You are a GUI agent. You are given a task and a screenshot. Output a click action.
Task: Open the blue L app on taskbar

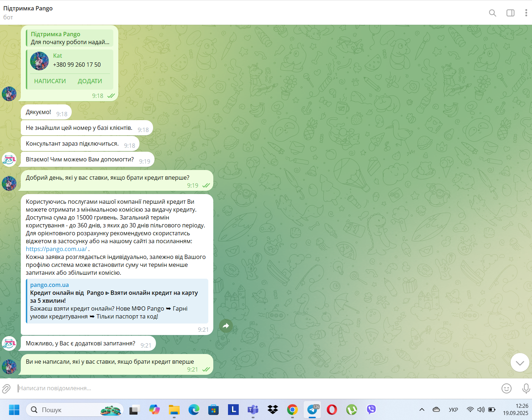[x=233, y=409]
